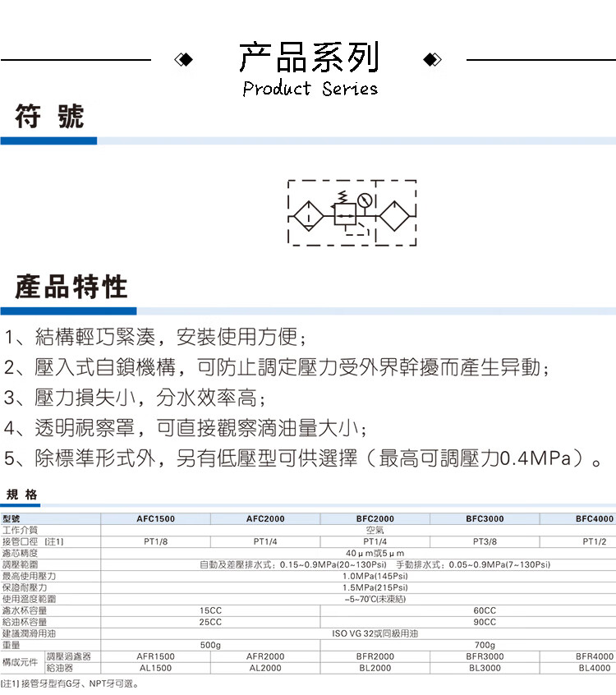The image size is (616, 695).
Task: Click the filter diamond symbol in the diagram
Action: point(308,218)
